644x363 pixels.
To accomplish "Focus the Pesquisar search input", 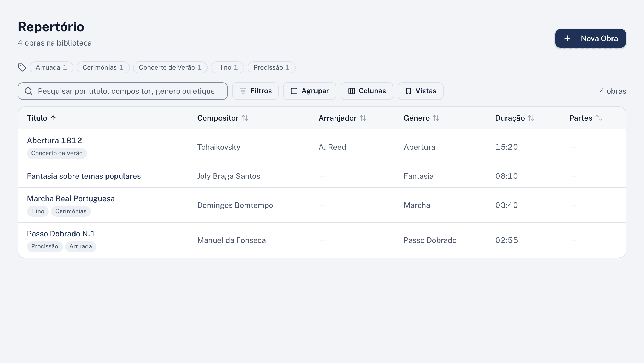I will [x=123, y=91].
